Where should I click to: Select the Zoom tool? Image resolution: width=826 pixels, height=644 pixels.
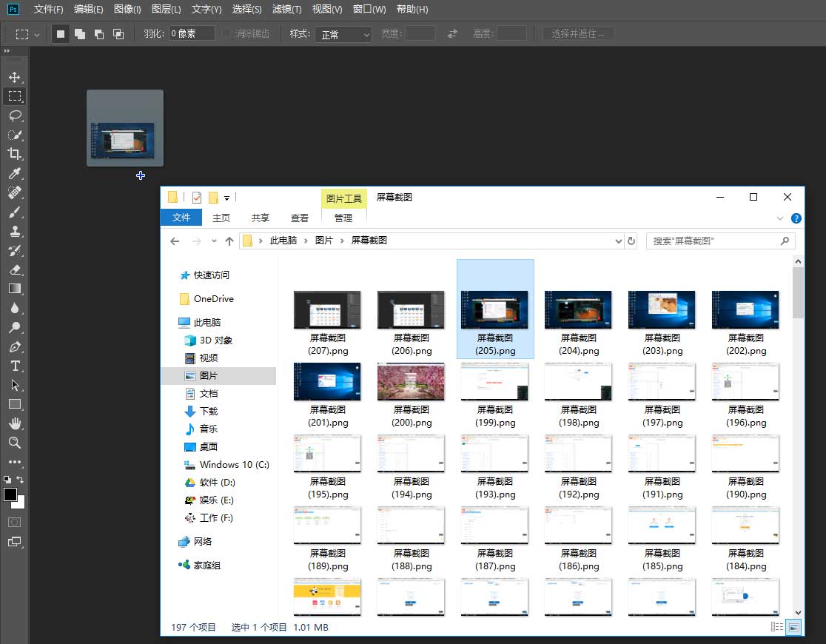click(x=16, y=443)
